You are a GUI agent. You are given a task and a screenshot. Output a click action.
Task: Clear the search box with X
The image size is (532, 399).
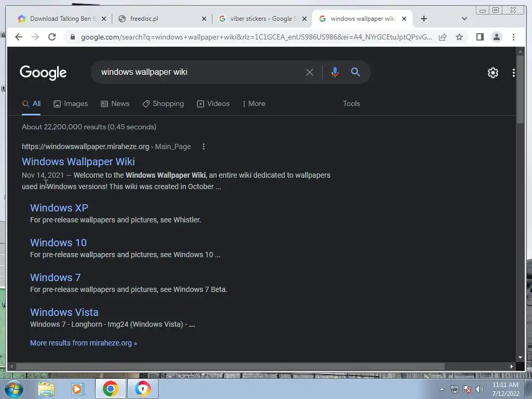309,72
